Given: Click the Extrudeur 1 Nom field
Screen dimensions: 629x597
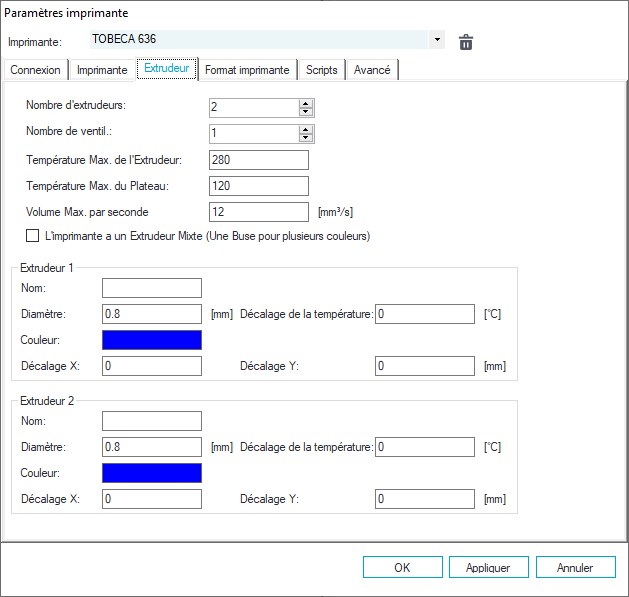Looking at the screenshot, I should [152, 288].
